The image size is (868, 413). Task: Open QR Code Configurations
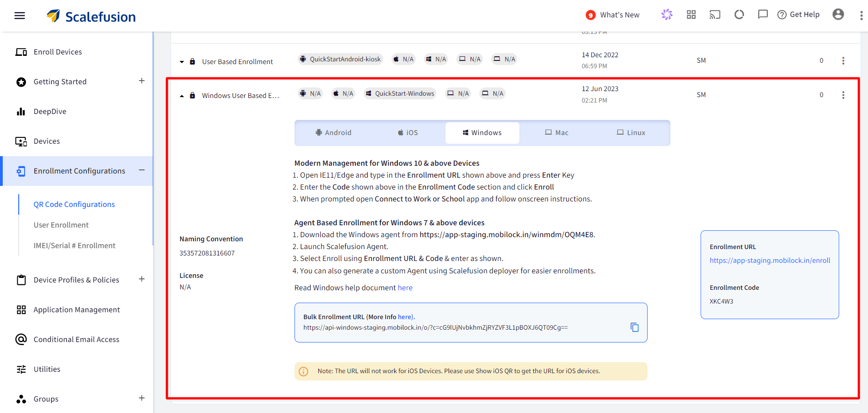(74, 204)
